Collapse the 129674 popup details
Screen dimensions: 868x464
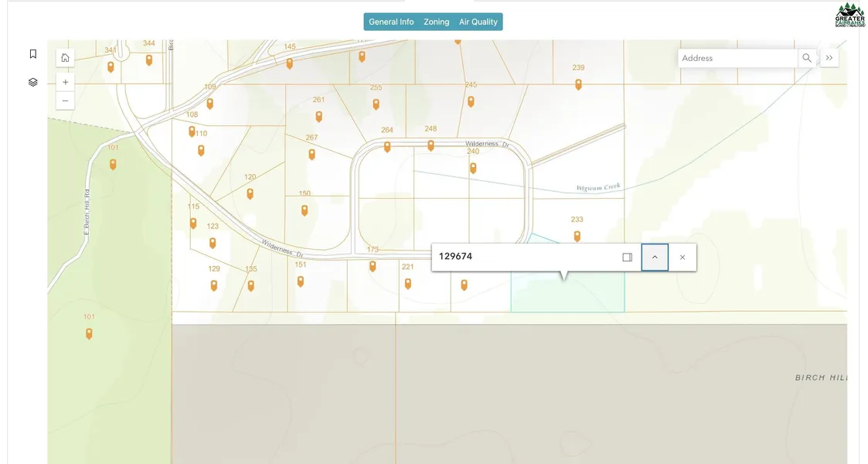pyautogui.click(x=655, y=258)
